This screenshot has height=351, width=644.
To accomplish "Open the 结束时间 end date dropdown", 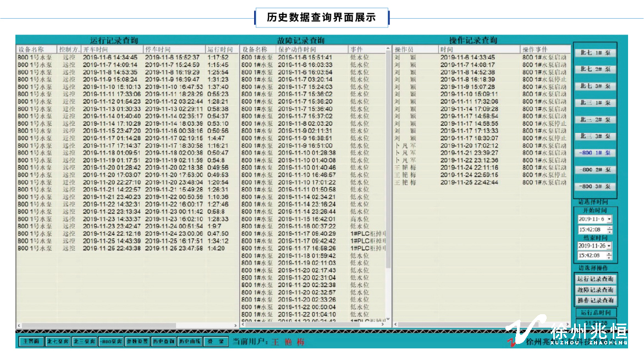I will tap(609, 246).
